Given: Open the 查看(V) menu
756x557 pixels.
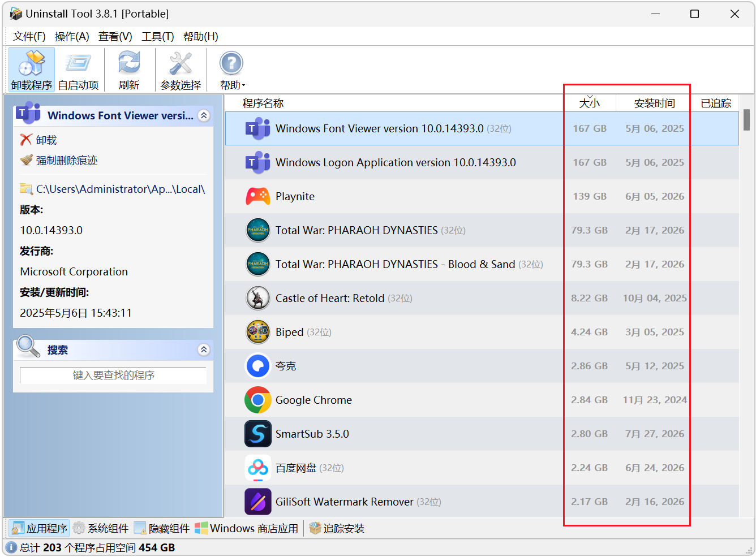Looking at the screenshot, I should [115, 37].
